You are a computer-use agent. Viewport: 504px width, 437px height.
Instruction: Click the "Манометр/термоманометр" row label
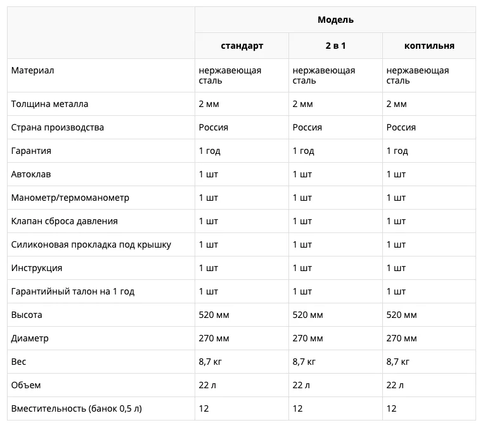70,198
